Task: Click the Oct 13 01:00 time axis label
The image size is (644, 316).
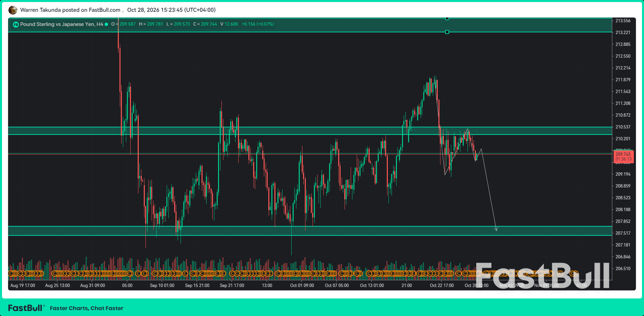Action: 372,285
